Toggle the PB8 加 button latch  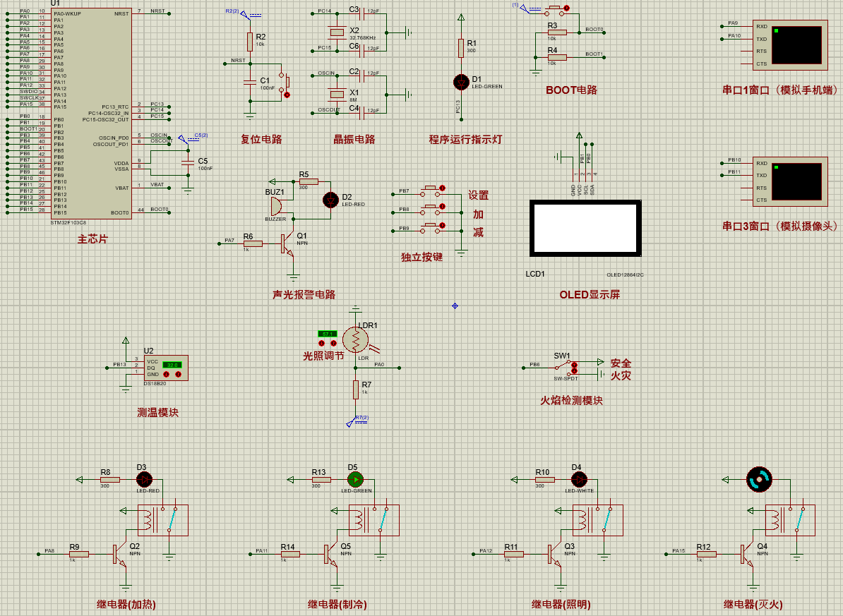(x=443, y=207)
